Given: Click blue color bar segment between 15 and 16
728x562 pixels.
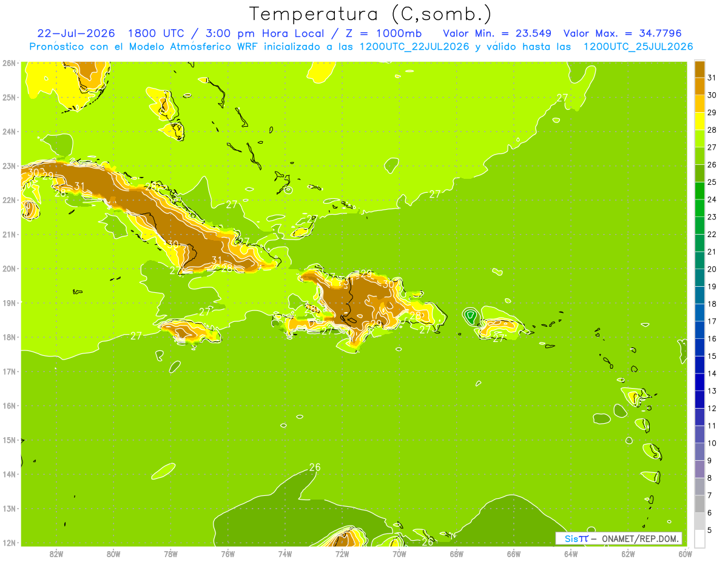Looking at the screenshot, I should (699, 347).
